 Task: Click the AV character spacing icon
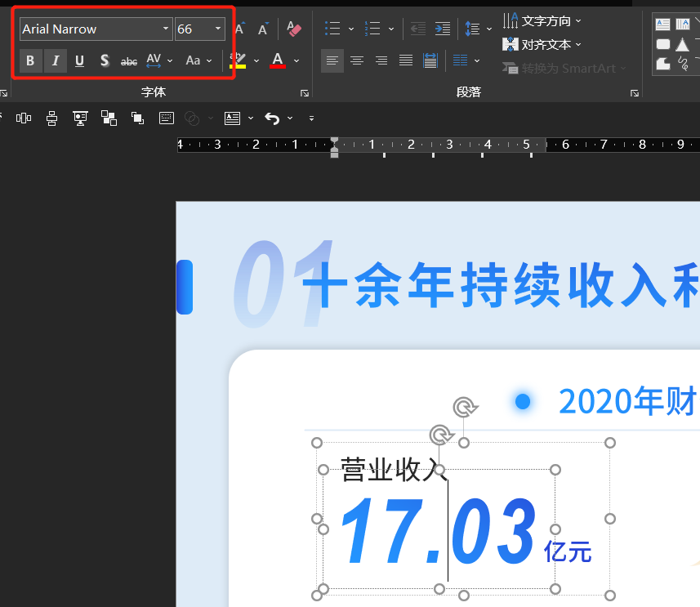tap(154, 60)
